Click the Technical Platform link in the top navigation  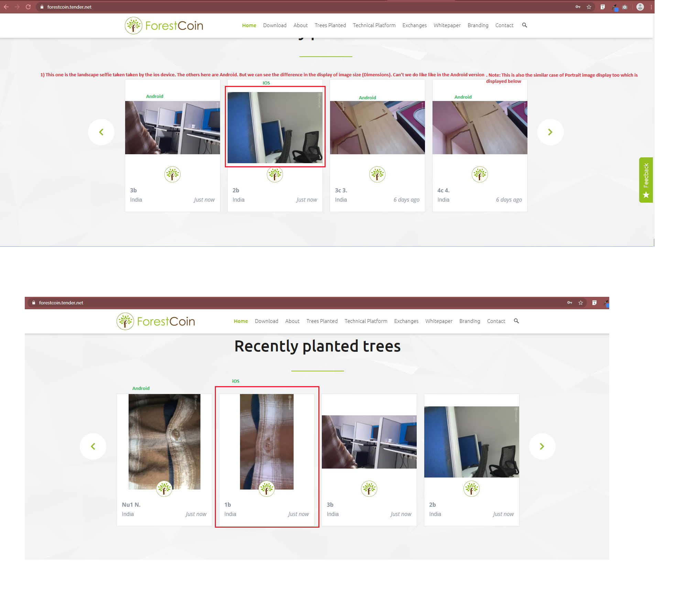click(x=374, y=25)
